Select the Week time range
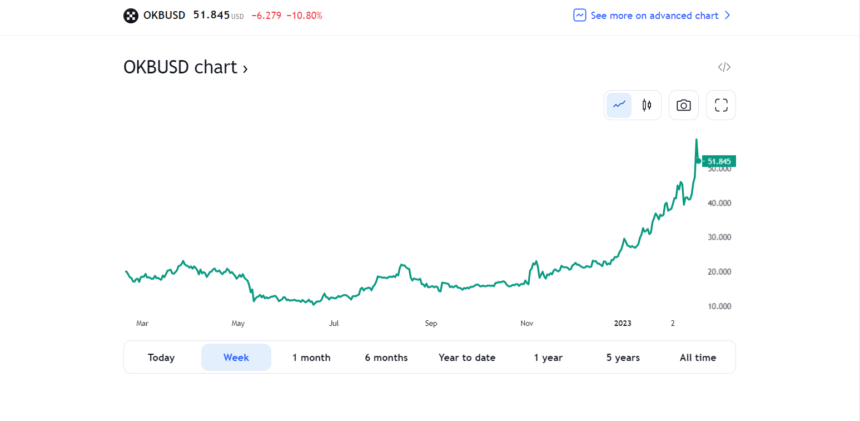This screenshot has height=421, width=860. pyautogui.click(x=236, y=358)
